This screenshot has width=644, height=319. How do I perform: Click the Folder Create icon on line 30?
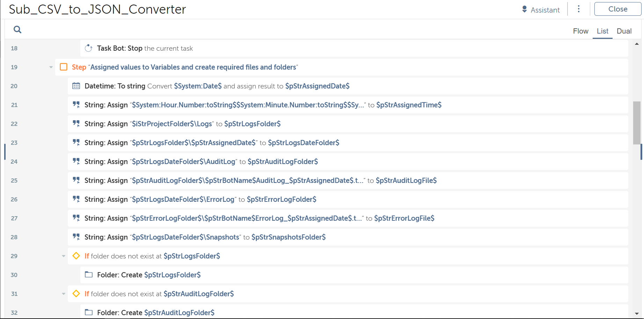coord(89,275)
